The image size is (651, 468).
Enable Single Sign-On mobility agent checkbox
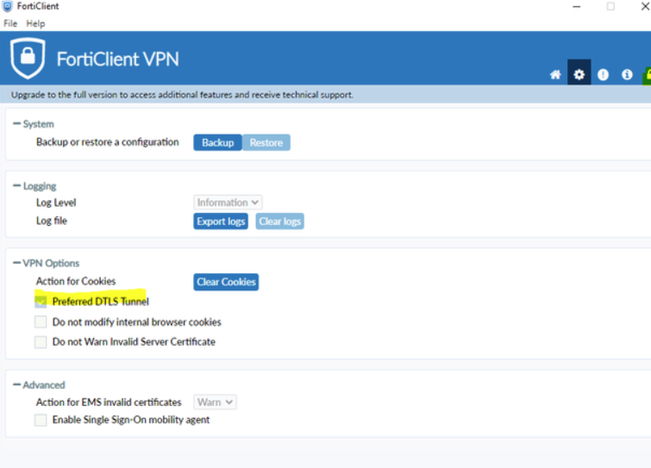41,420
